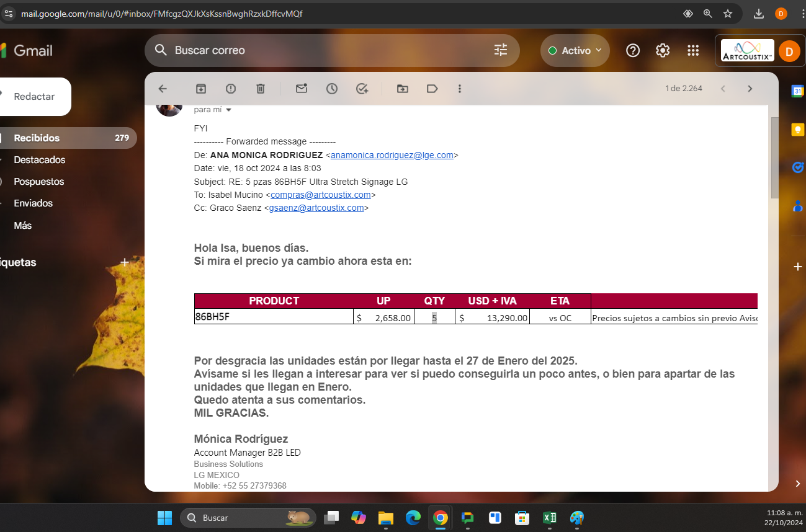Open Contacts in the side panel

coord(797,206)
